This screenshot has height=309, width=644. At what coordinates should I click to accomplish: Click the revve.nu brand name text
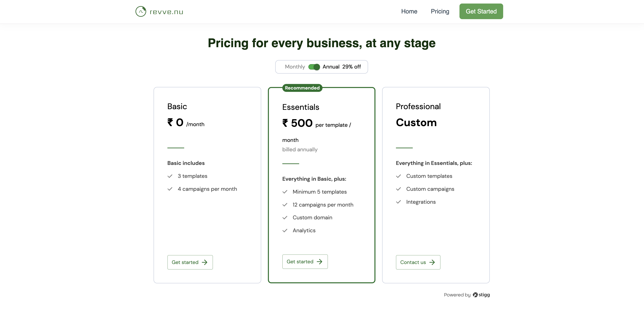[x=166, y=12]
